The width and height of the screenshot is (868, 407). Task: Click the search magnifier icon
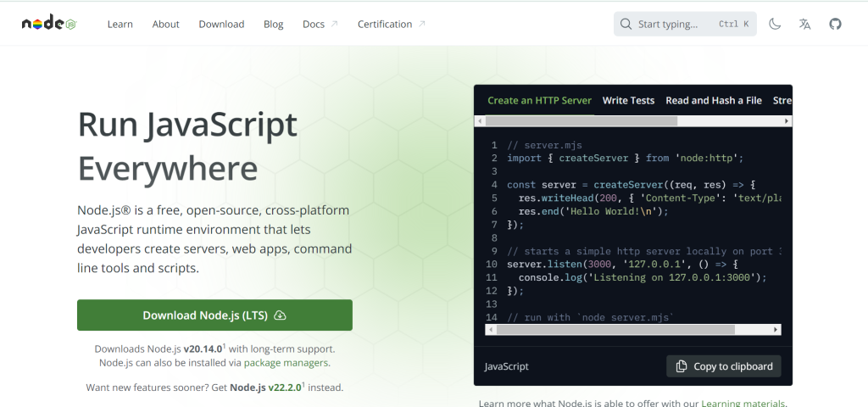click(x=626, y=24)
